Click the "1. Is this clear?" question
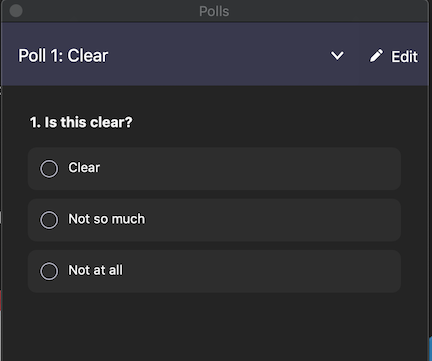 (81, 122)
